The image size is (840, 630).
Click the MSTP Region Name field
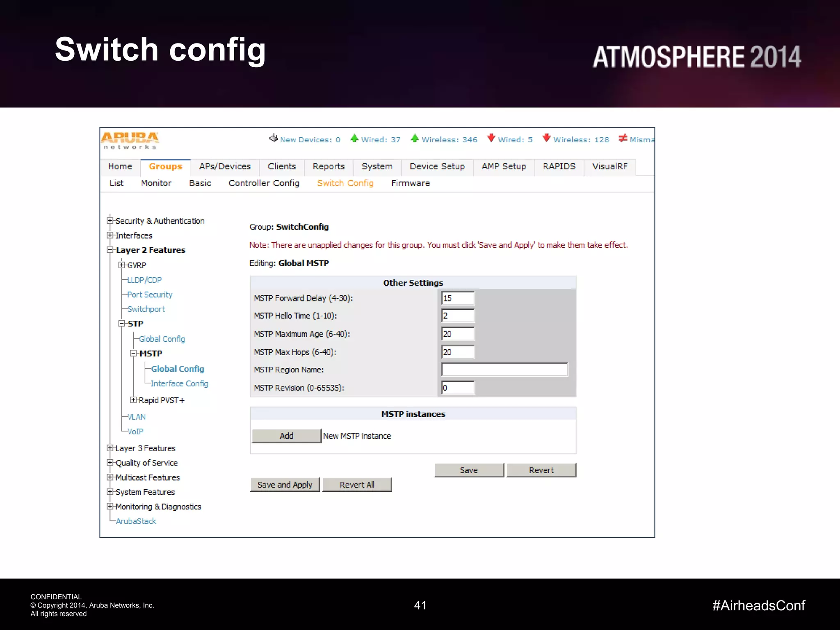504,370
